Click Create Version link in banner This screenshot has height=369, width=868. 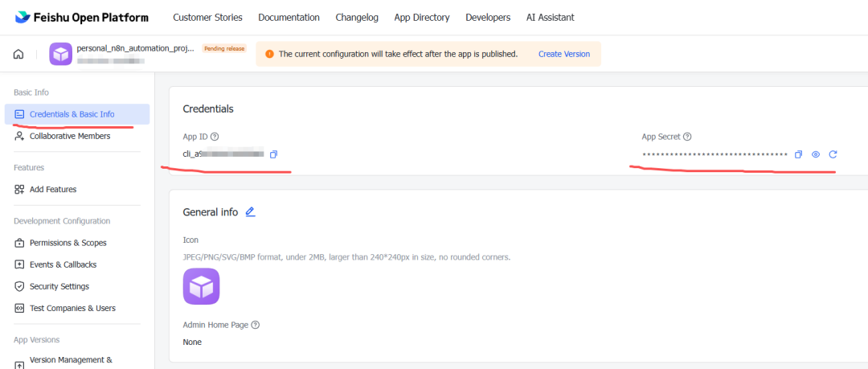[x=563, y=54]
